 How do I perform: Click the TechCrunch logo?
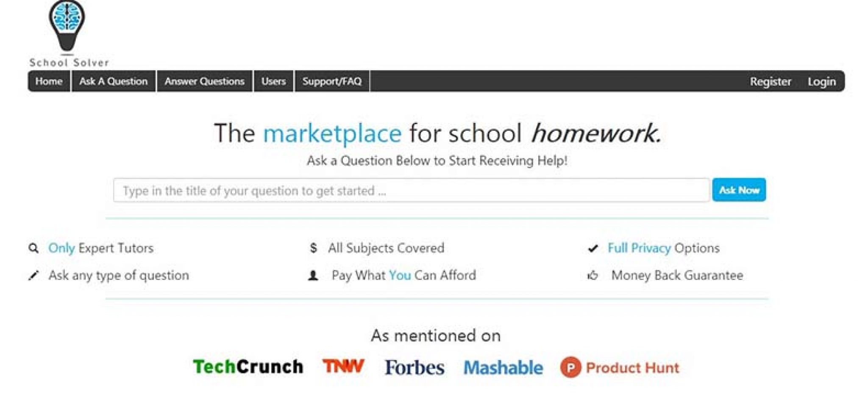pyautogui.click(x=248, y=367)
